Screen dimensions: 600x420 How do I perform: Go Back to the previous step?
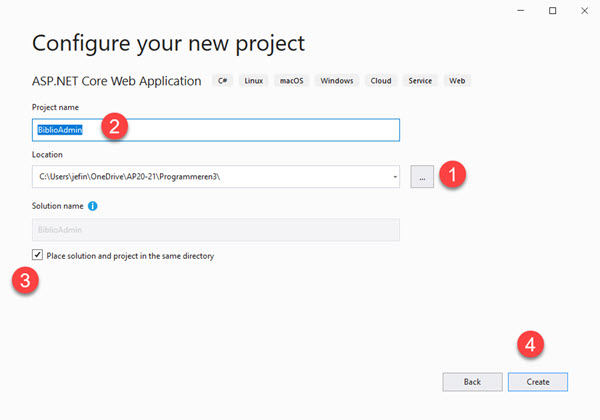(472, 382)
